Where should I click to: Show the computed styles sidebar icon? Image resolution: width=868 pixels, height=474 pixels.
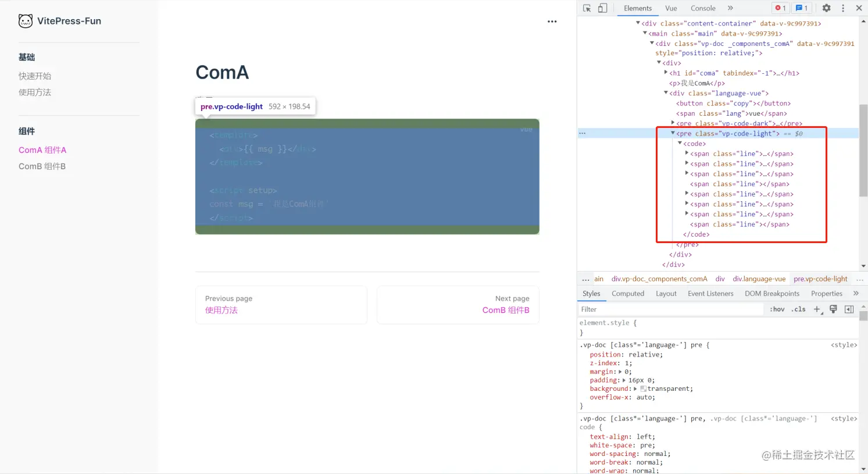point(849,309)
